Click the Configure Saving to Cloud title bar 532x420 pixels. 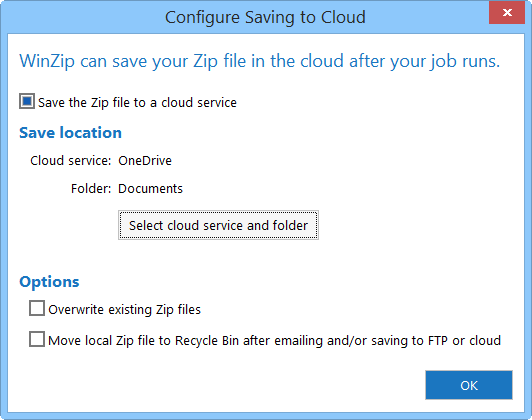(x=265, y=17)
